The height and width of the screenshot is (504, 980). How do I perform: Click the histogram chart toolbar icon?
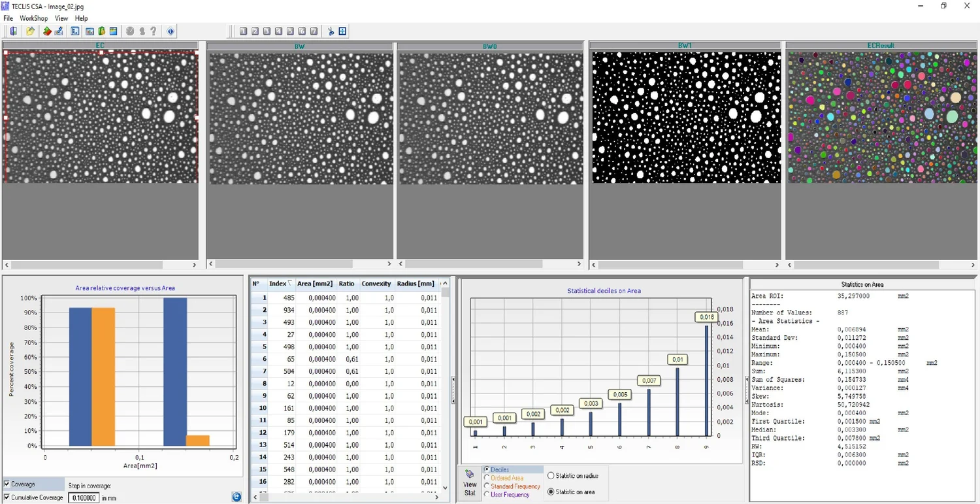click(89, 31)
